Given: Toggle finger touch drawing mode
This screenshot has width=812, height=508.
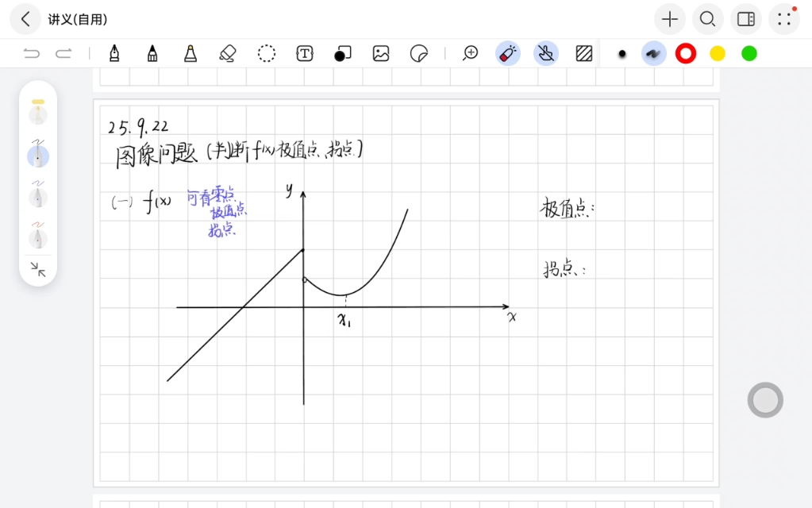Looking at the screenshot, I should 546,53.
